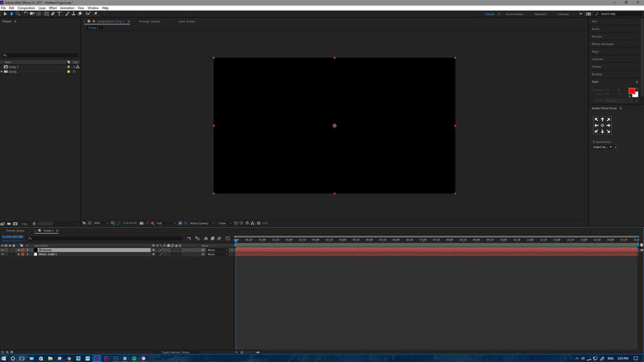This screenshot has width=644, height=362.
Task: Switch to Footage (none) viewer tab
Action: coord(149,21)
